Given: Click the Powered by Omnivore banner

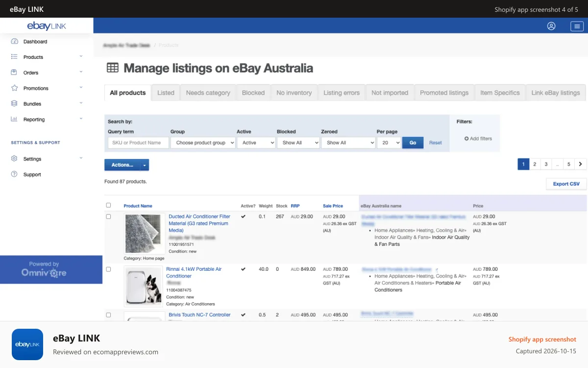Looking at the screenshot, I should 51,269.
